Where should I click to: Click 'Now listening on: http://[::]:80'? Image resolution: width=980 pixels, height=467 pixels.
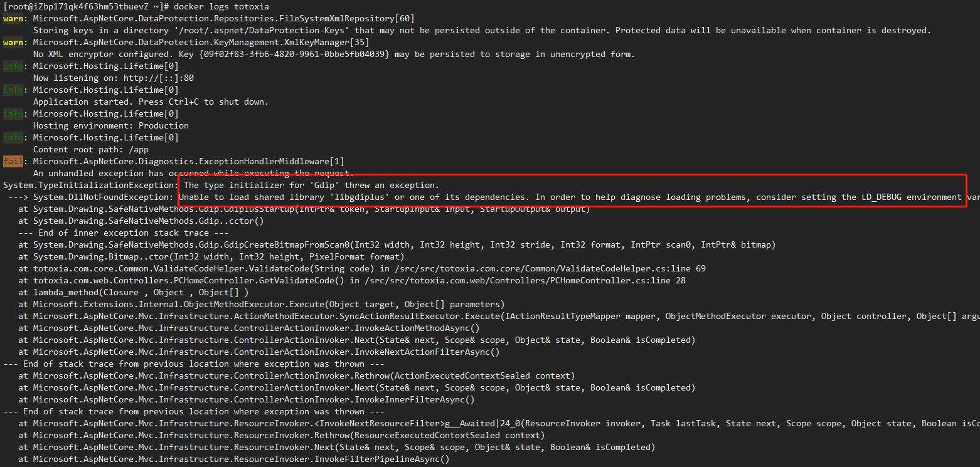click(113, 78)
